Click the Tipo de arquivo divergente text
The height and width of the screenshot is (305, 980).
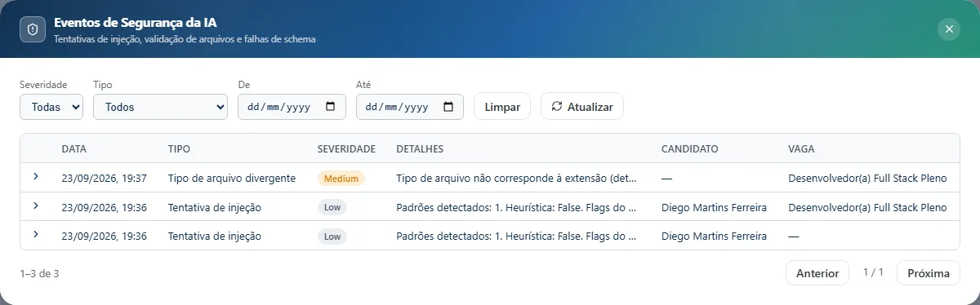(x=232, y=178)
